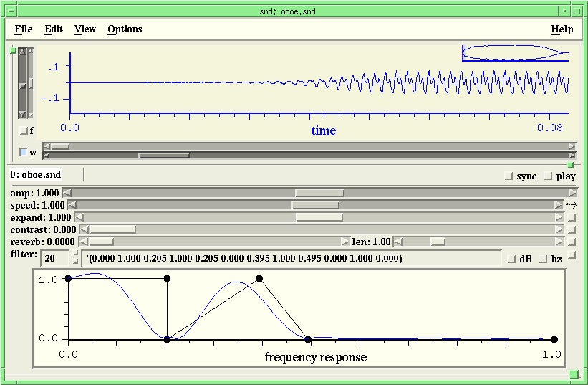Click the amp slider's left arrow

(x=67, y=192)
